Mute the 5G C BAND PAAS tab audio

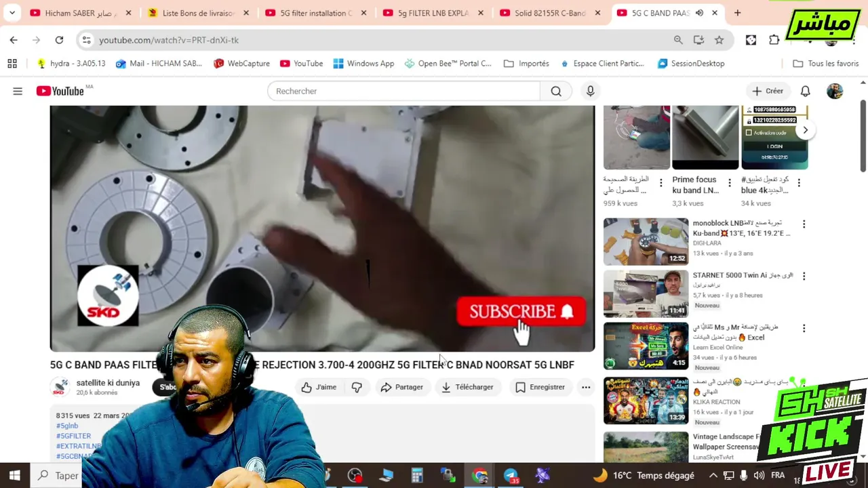(x=699, y=13)
